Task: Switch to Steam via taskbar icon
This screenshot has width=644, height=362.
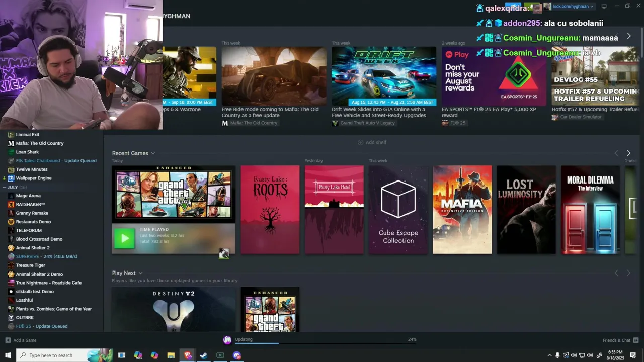Action: tap(204, 355)
